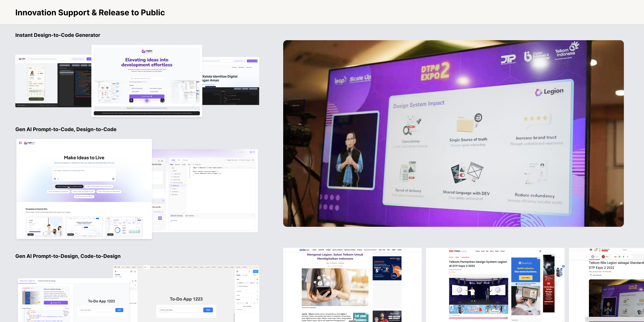Toggle the Show in exports checkbox
Screen dimensions: 644x322
click(x=237, y=286)
